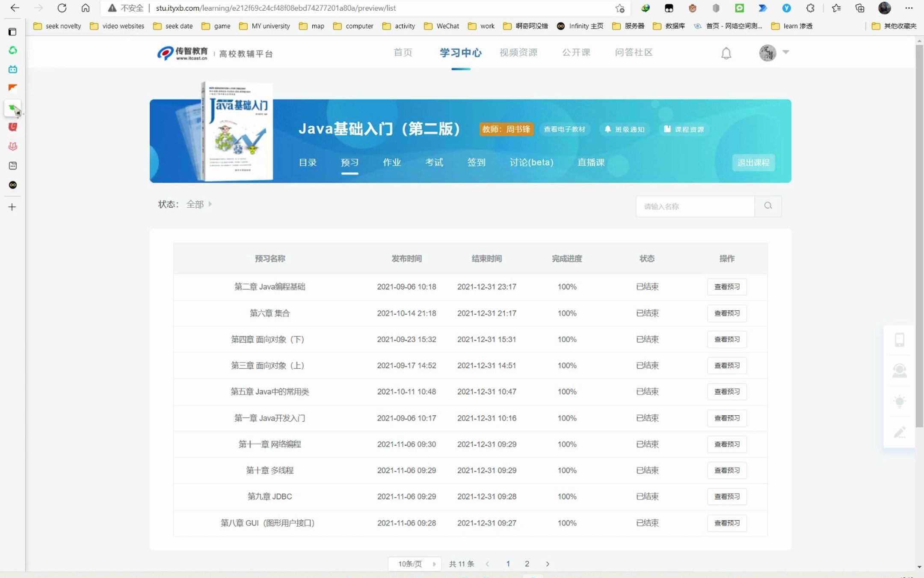Viewport: 924px width, 578px height.
Task: Reload the page with the refresh icon
Action: point(62,8)
